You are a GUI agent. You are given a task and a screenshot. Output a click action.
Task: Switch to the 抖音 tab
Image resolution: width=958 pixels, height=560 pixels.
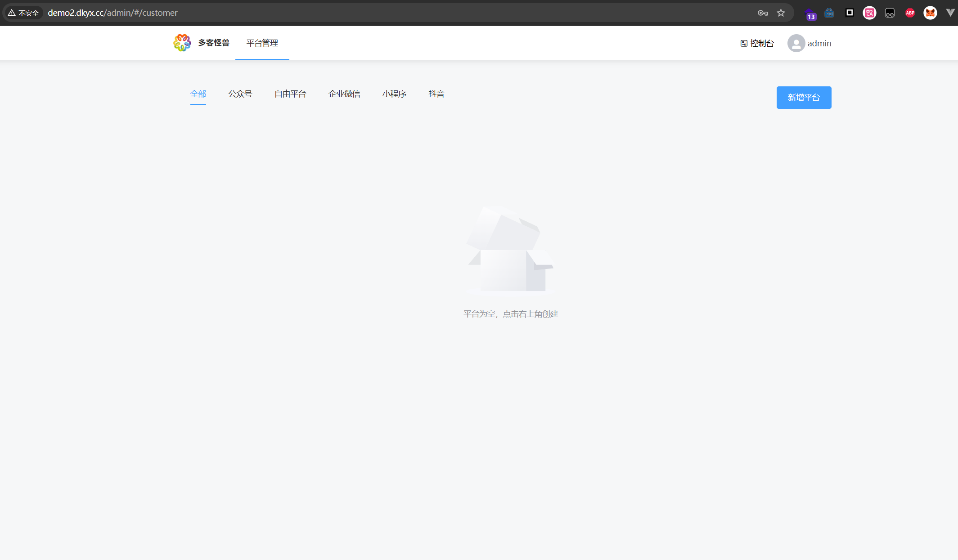pos(436,94)
